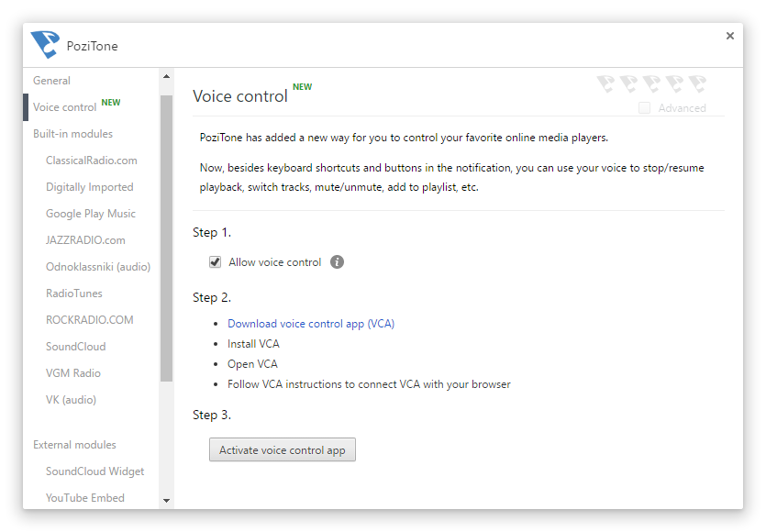Screen dimensions: 766x532
Task: Open the General settings section
Action: [51, 81]
